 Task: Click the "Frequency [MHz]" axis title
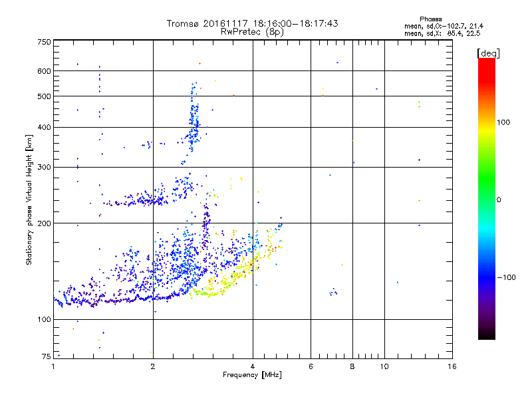click(x=252, y=375)
